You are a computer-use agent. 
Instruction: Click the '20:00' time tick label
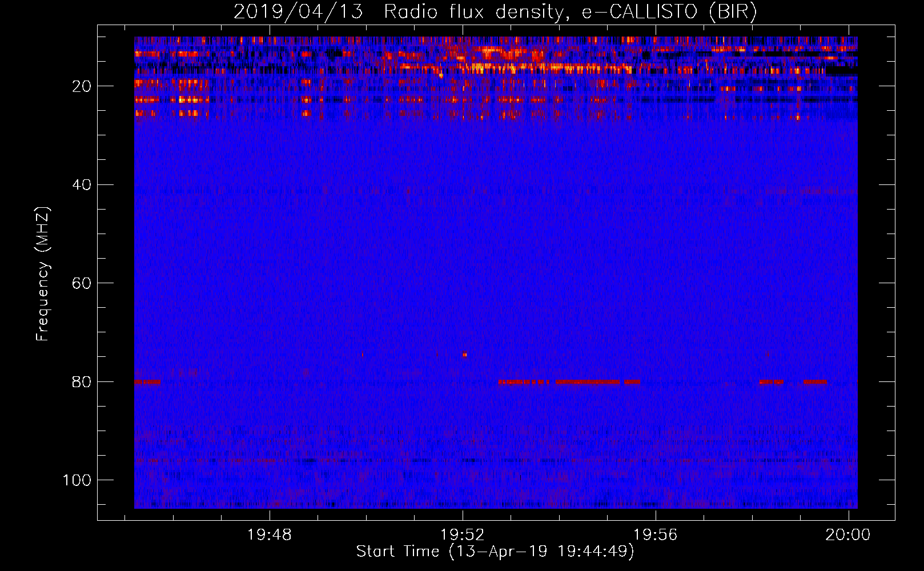pos(849,535)
